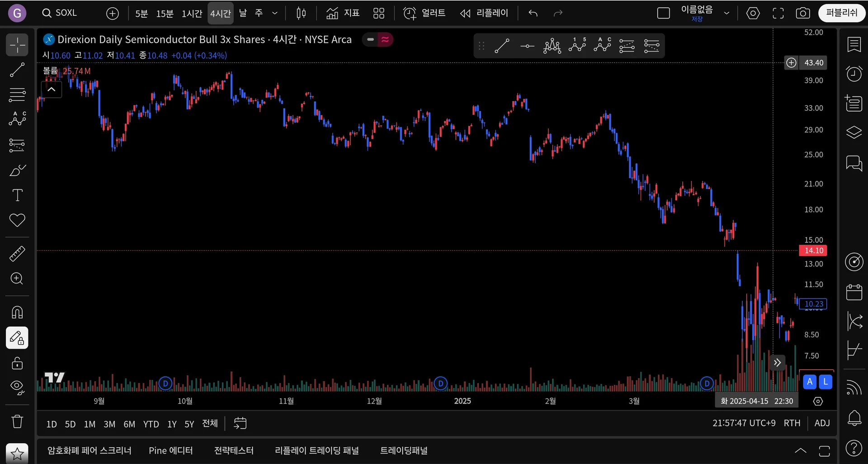This screenshot has height=464, width=868.
Task: Open the favorites star toolbar
Action: click(17, 453)
